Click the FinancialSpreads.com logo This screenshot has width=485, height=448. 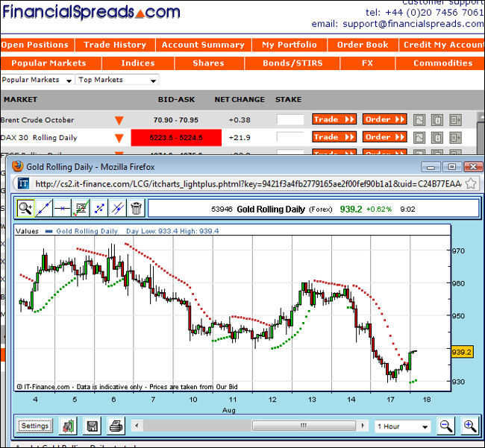91,13
